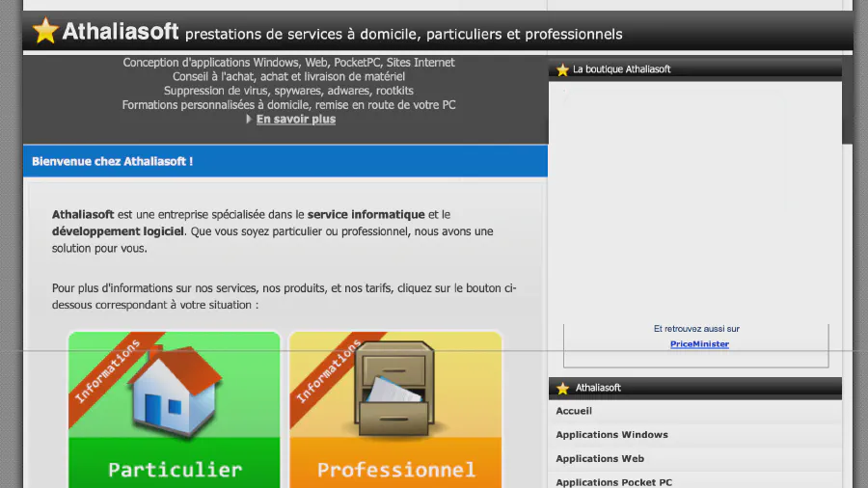This screenshot has height=488, width=868.
Task: Select the "La boutique Athaliasoft" panel heading
Action: (x=621, y=69)
